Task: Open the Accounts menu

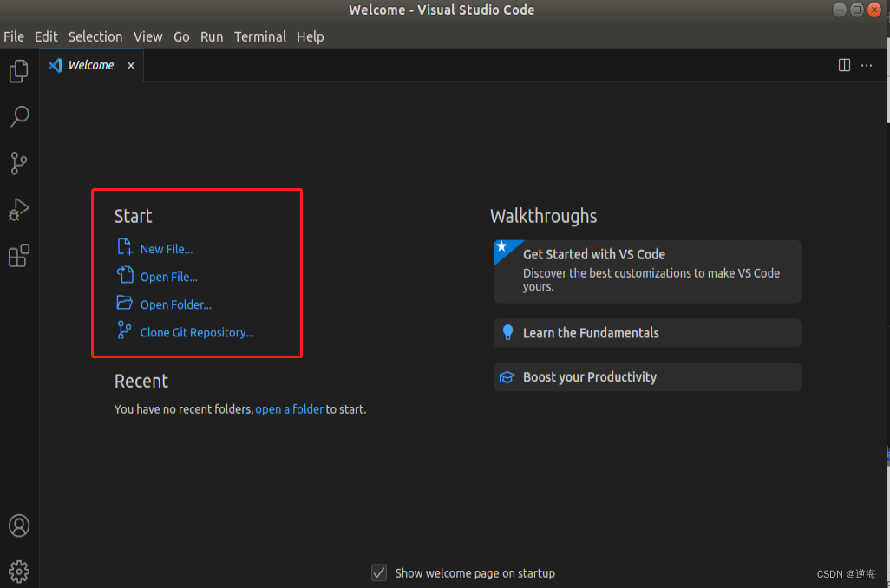Action: coord(18,526)
